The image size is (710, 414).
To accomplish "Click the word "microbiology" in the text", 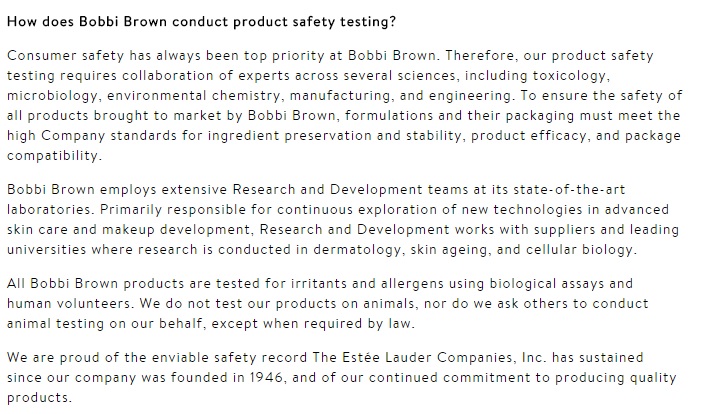I will click(52, 96).
